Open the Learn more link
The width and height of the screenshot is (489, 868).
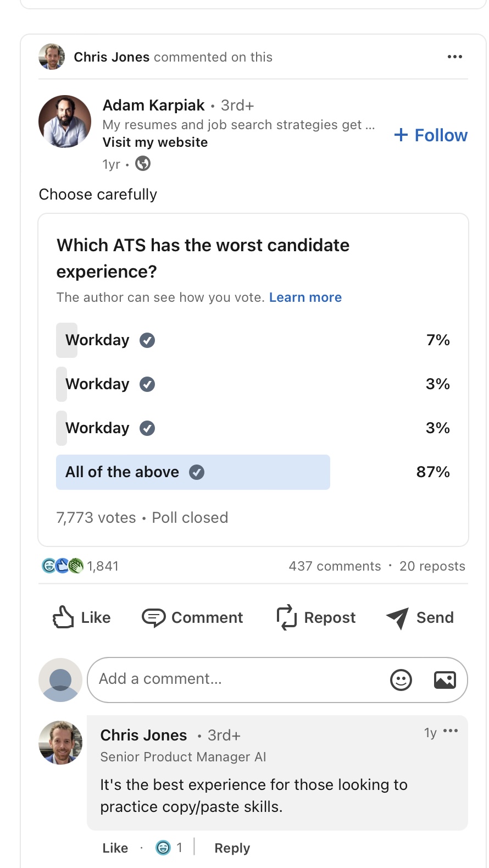click(305, 297)
